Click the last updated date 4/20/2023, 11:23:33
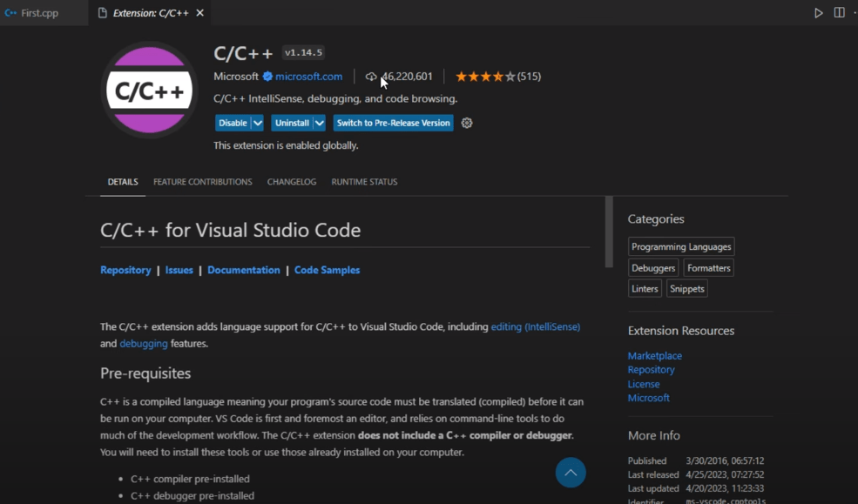 pyautogui.click(x=725, y=488)
